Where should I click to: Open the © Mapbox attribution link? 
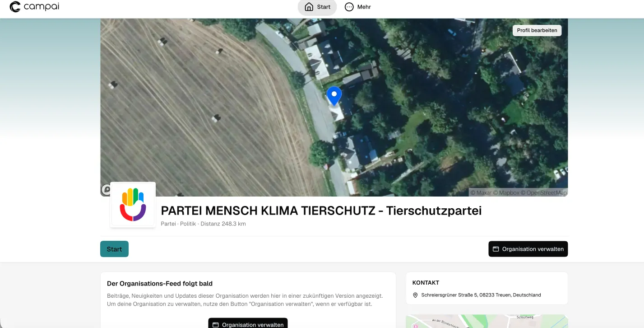505,193
